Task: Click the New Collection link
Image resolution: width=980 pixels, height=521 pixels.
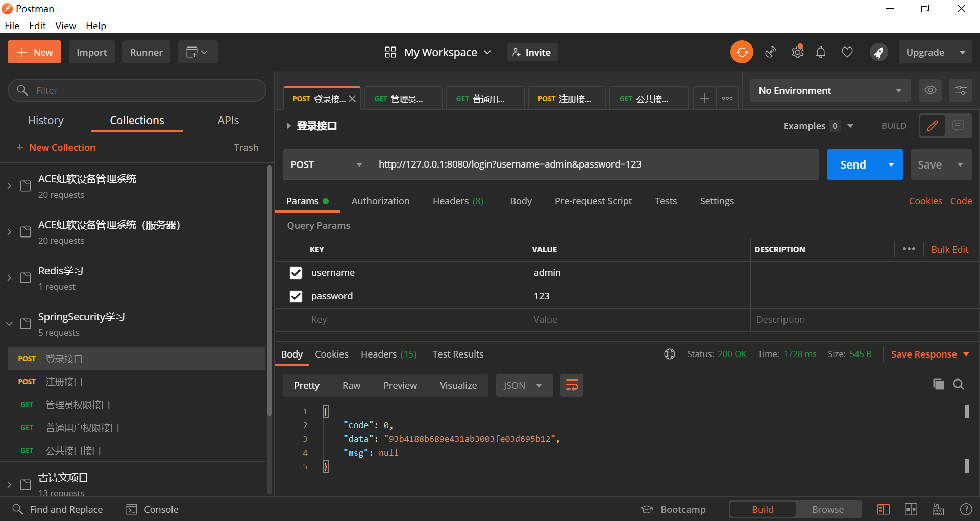Action: click(x=56, y=147)
